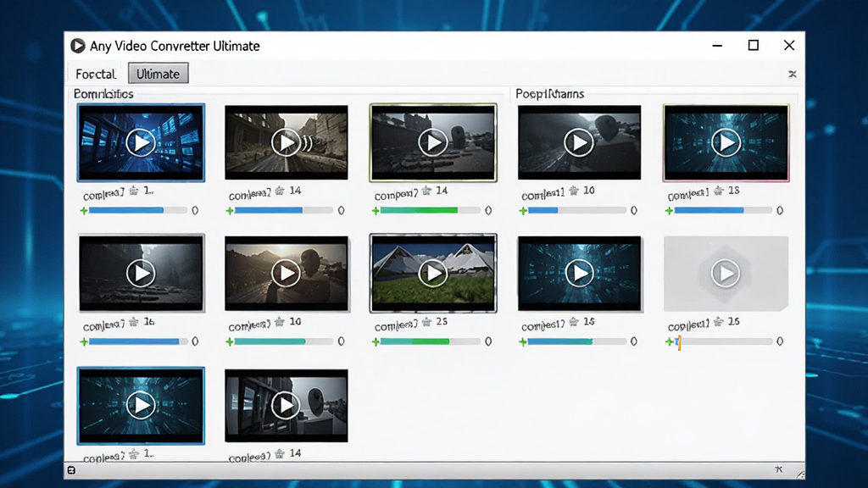Click the green plus icon under the street video

pyautogui.click(x=230, y=211)
